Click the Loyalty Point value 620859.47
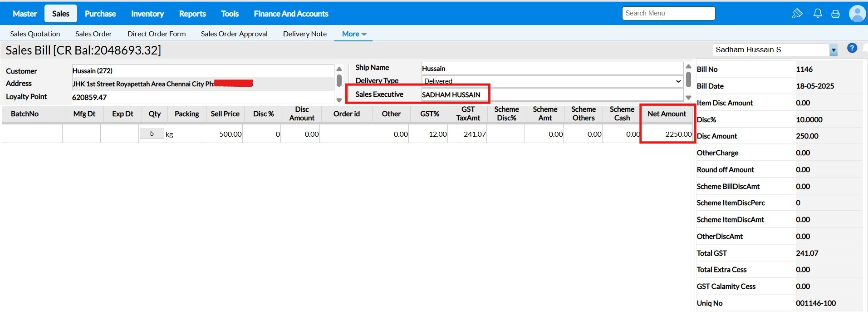 click(89, 97)
